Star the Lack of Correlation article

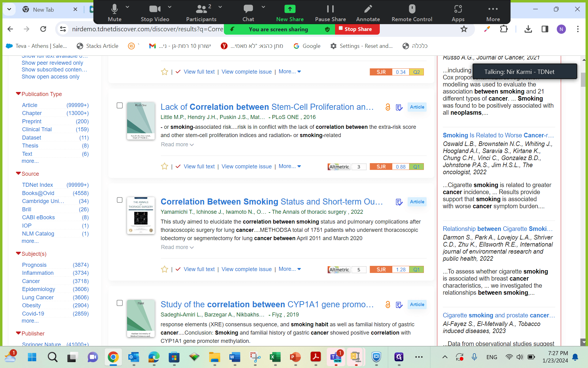[x=164, y=167]
